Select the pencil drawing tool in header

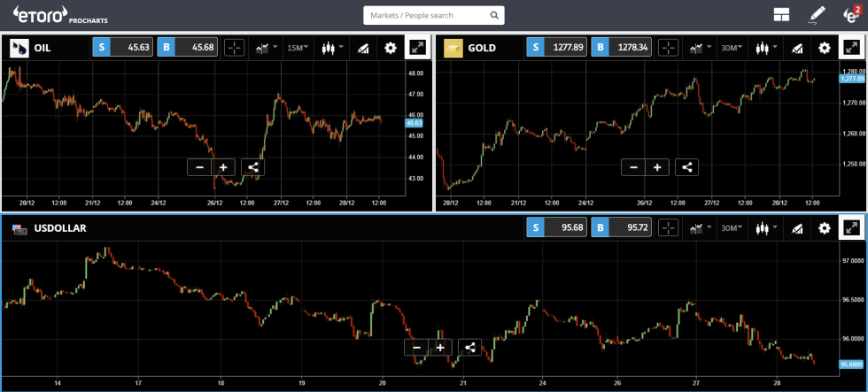click(817, 15)
